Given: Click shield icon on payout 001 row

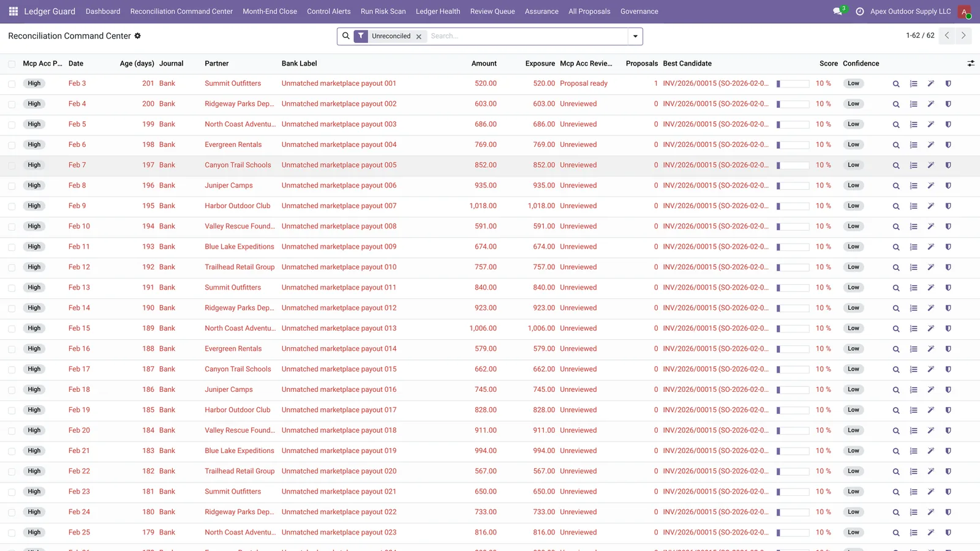Looking at the screenshot, I should (x=948, y=84).
